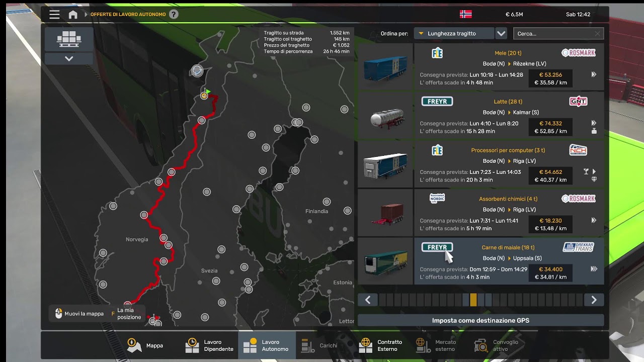Go to previous page of offers
The height and width of the screenshot is (362, 644).
pos(368,300)
